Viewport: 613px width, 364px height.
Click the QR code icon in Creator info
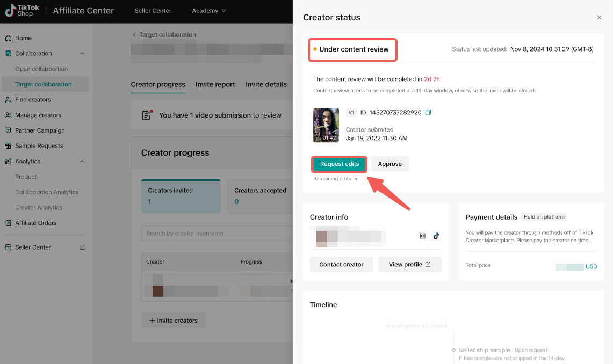coord(423,236)
